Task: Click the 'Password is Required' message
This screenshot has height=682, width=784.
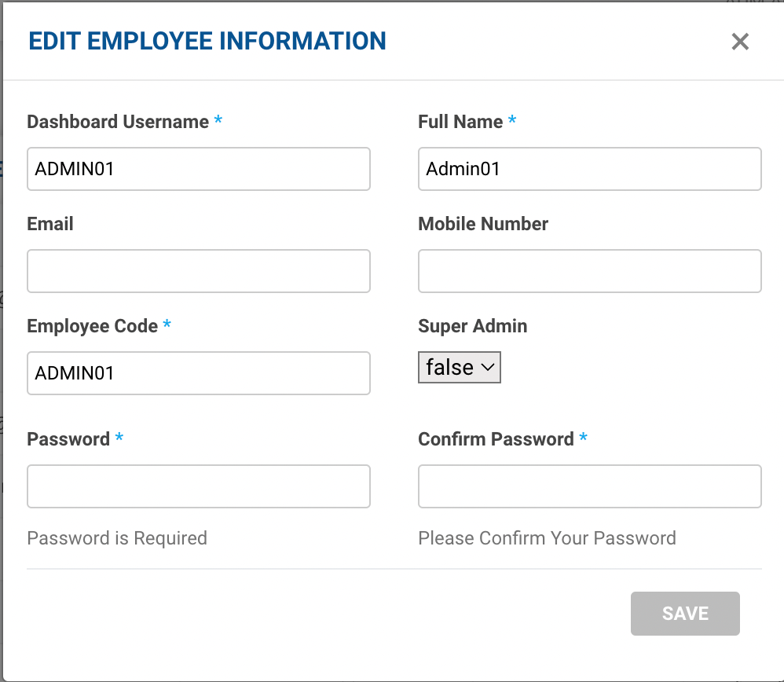Action: [117, 538]
